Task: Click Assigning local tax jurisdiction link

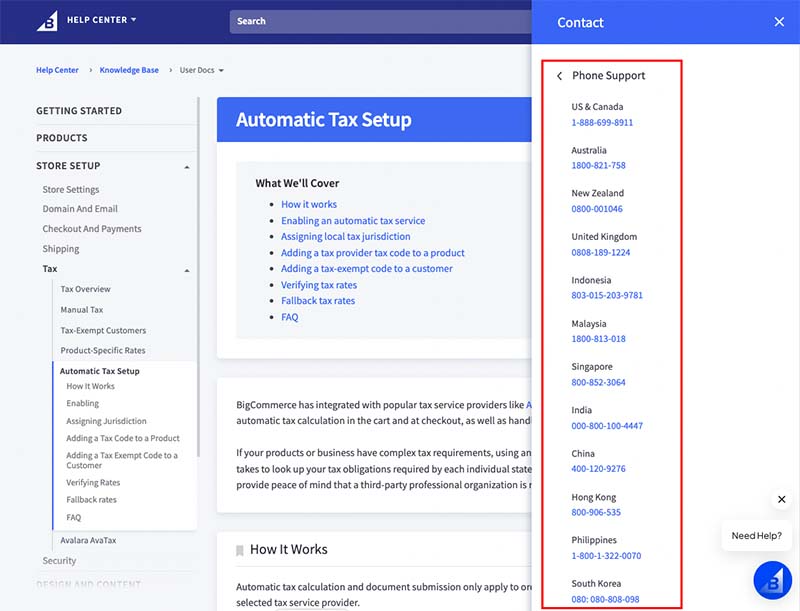Action: coord(345,237)
